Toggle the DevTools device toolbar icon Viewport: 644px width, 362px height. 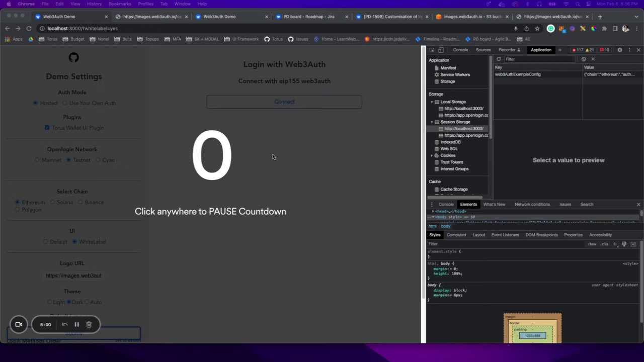pos(441,50)
